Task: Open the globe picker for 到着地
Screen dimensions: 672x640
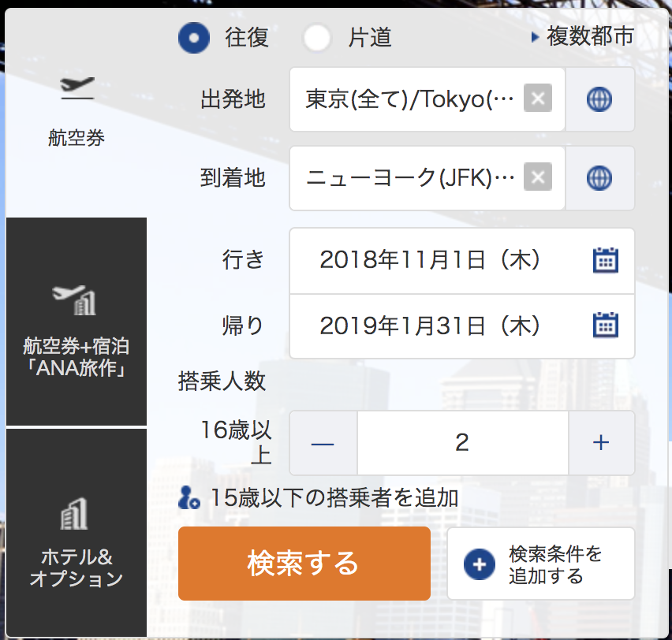Action: tap(599, 178)
